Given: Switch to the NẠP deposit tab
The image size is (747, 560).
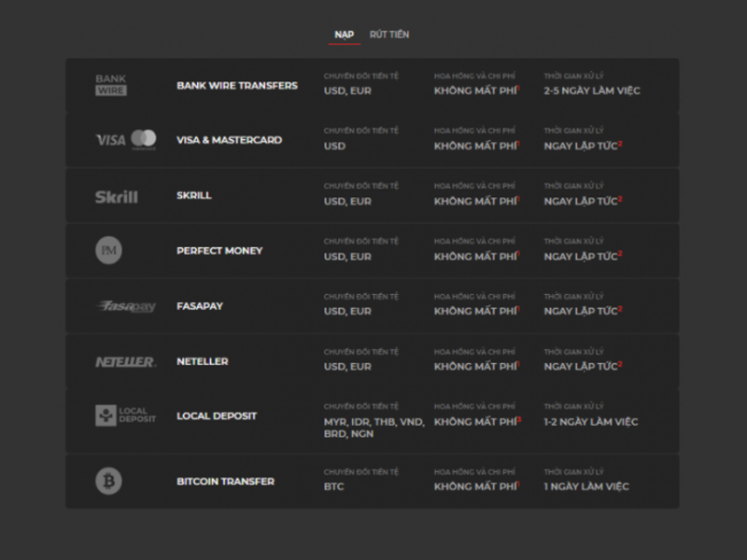Looking at the screenshot, I should click(344, 35).
